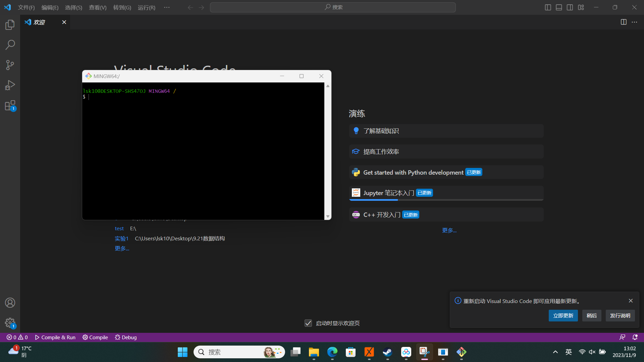Click Compile & Run in status bar
644x362 pixels.
(x=55, y=337)
